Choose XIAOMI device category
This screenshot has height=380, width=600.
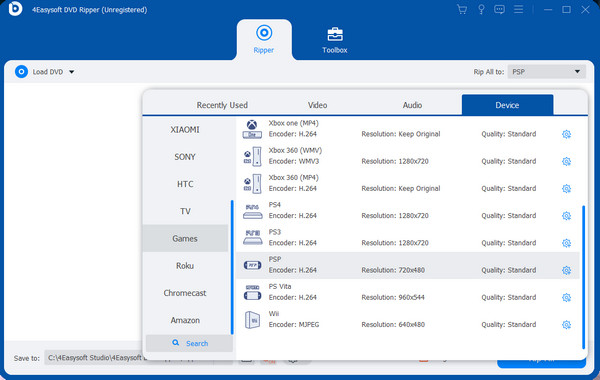[x=185, y=130]
